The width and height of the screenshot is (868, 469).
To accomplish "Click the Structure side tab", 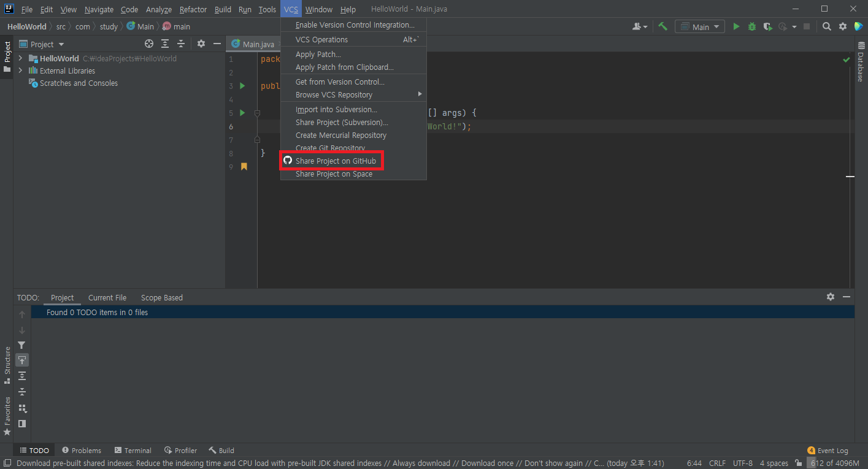I will coord(7,365).
